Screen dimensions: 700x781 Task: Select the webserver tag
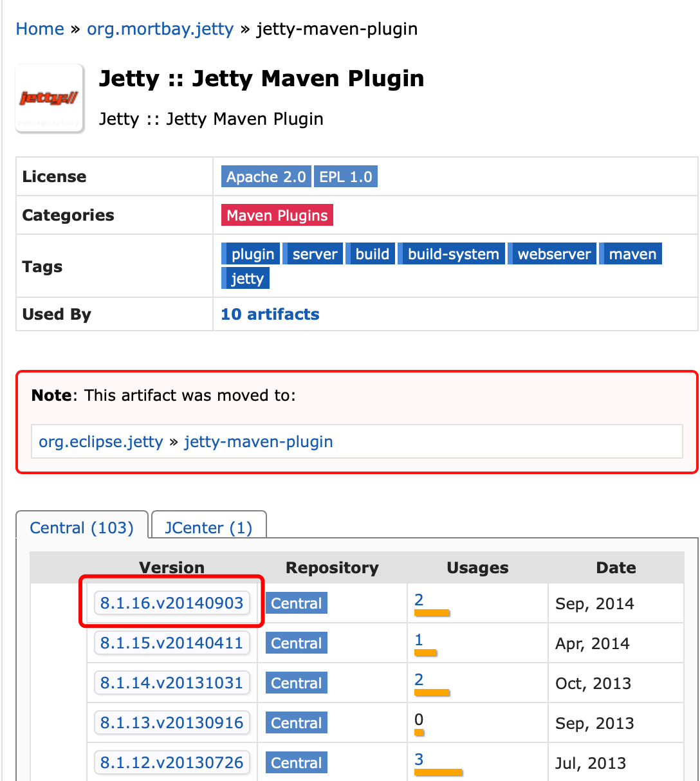click(x=553, y=254)
